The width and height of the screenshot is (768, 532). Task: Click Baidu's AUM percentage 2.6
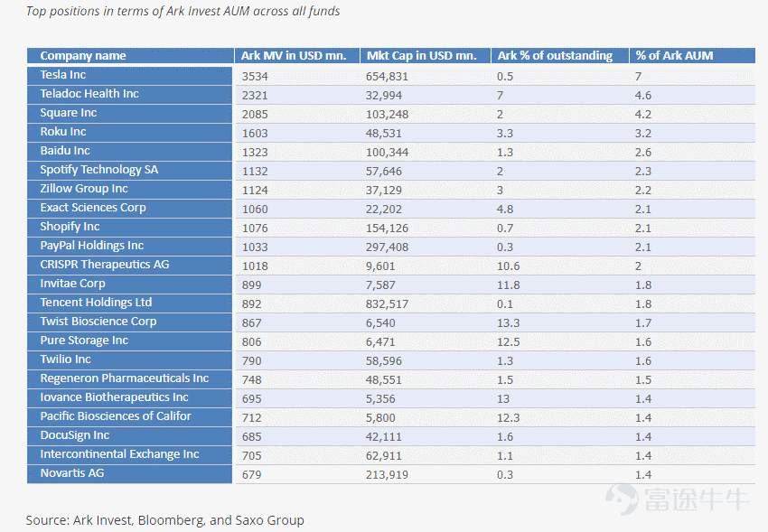tap(643, 153)
